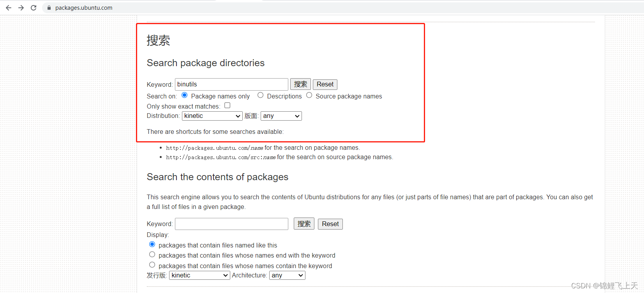
Task: View site info via padlock icon
Action: pos(49,8)
